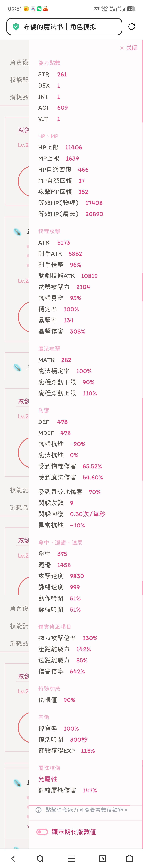View details of the STR stat

point(53,74)
